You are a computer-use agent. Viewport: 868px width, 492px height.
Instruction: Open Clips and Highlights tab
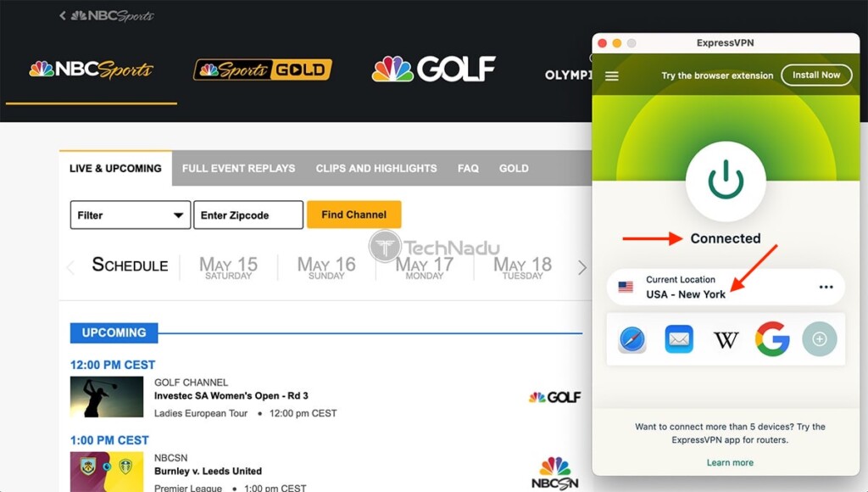[376, 169]
